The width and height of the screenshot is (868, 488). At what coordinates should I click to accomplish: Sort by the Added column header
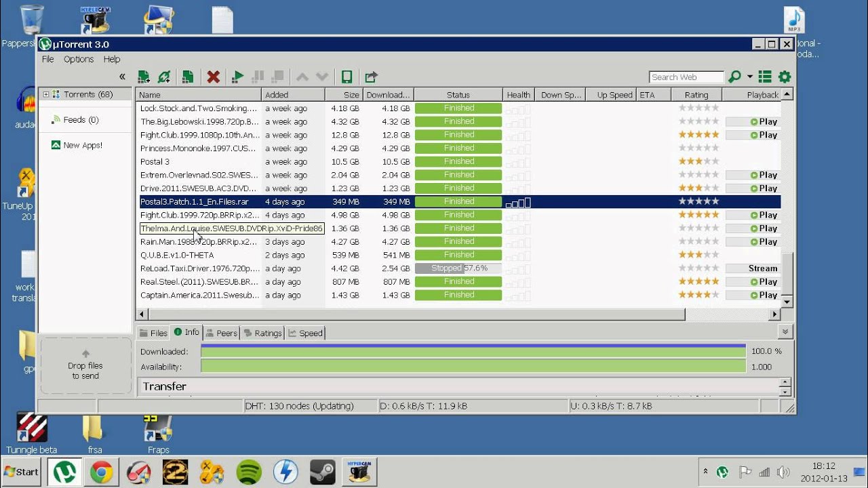(293, 95)
